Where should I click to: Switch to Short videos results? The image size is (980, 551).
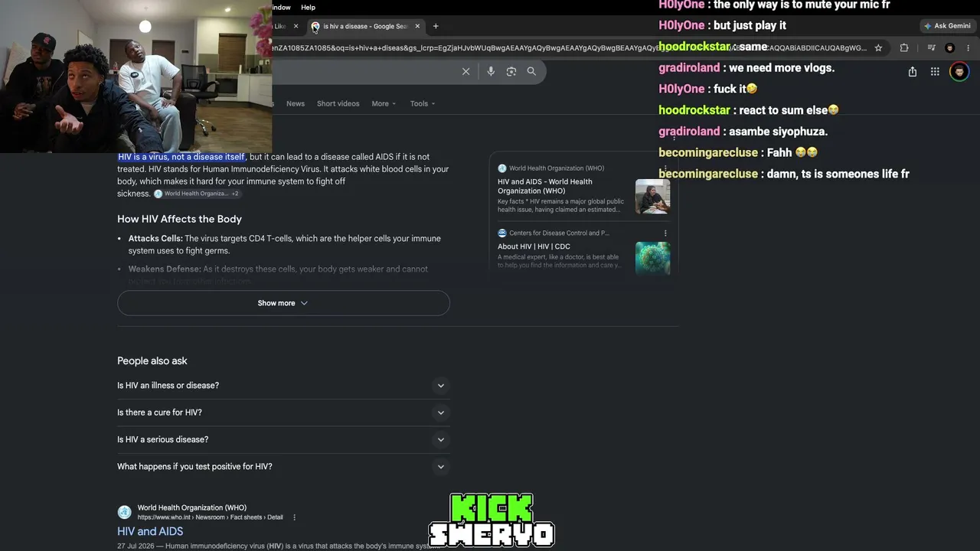338,103
